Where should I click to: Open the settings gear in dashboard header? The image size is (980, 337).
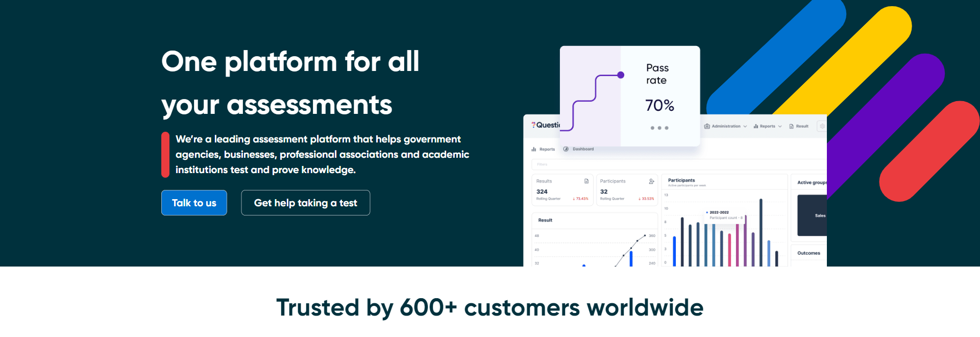pos(822,126)
